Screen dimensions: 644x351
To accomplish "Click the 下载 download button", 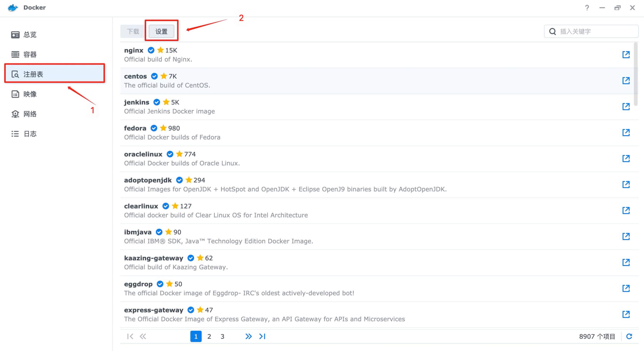I will [x=133, y=32].
